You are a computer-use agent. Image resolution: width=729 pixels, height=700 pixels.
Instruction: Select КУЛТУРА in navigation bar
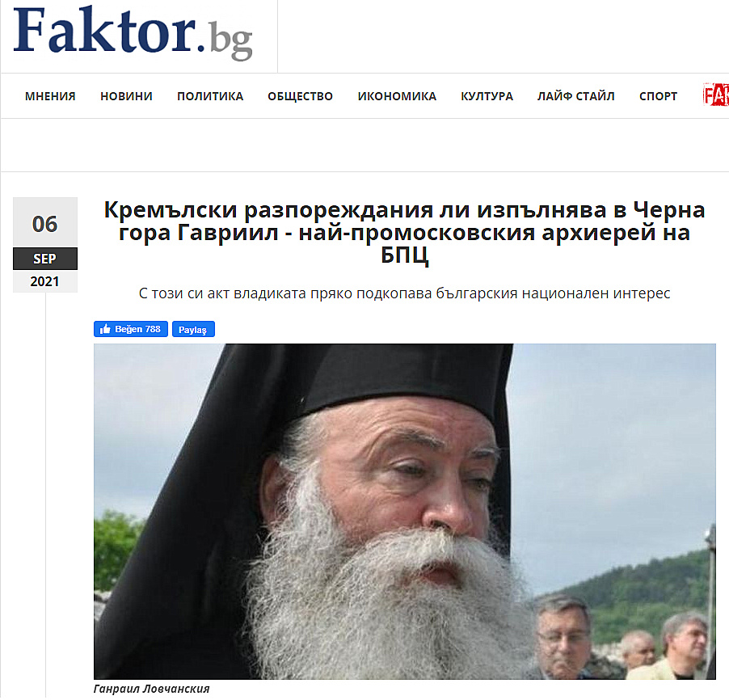pos(487,96)
